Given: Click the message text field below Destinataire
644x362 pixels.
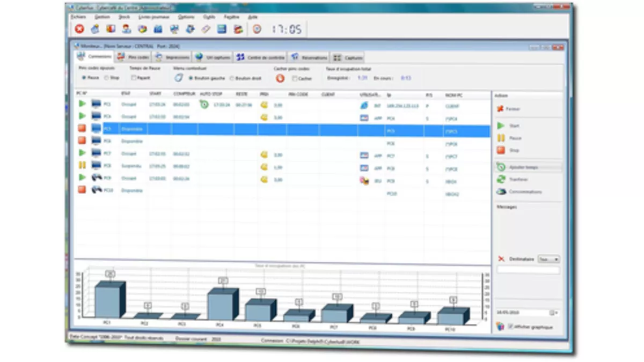Looking at the screenshot, I should (528, 270).
